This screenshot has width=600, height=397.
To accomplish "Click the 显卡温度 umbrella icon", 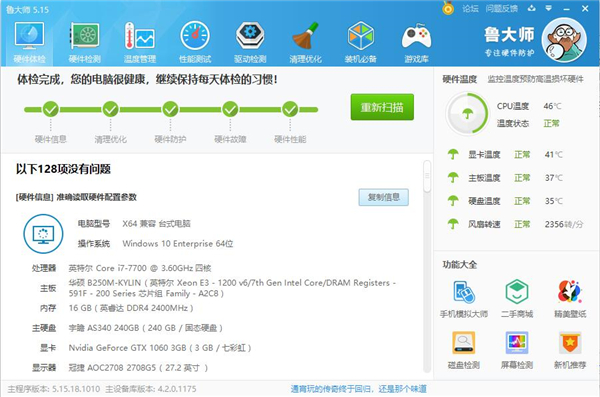I will tap(453, 154).
